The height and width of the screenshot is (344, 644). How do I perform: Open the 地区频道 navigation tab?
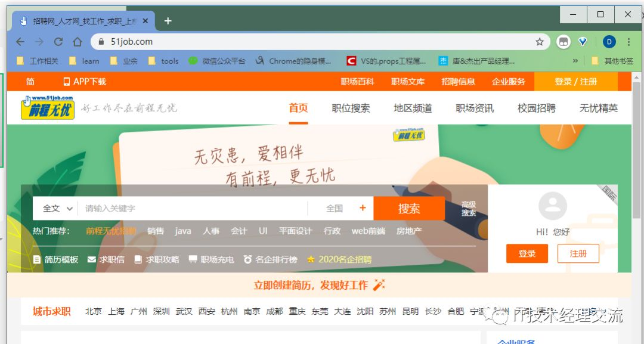click(413, 108)
